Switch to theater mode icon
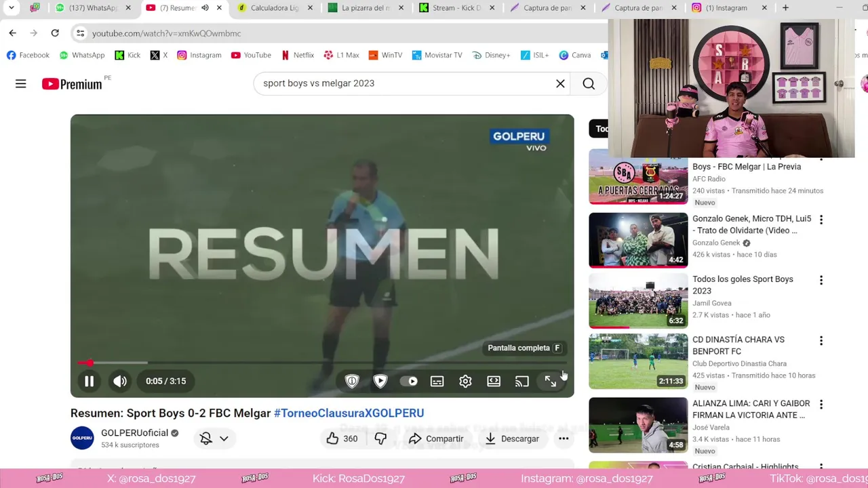This screenshot has height=488, width=868. (494, 381)
